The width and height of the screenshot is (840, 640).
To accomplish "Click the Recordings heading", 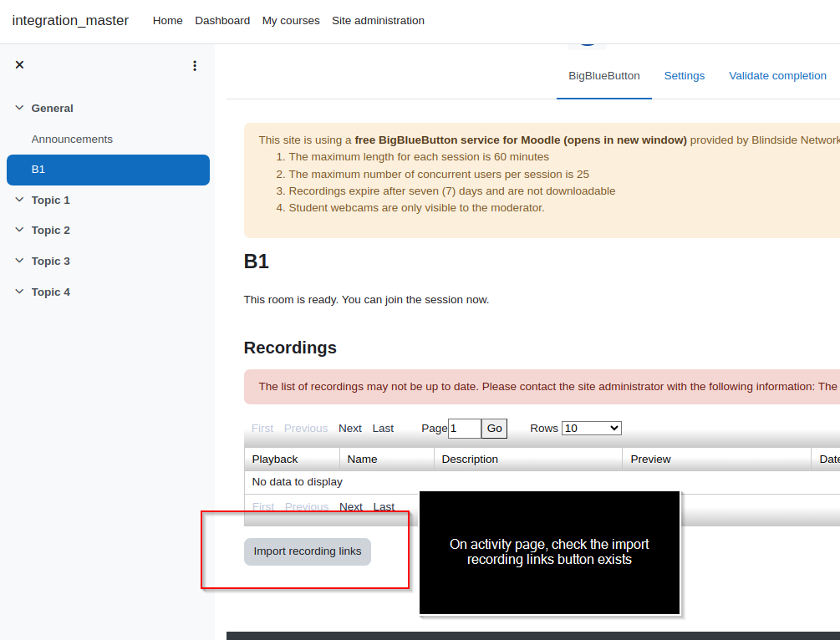I will coord(290,348).
